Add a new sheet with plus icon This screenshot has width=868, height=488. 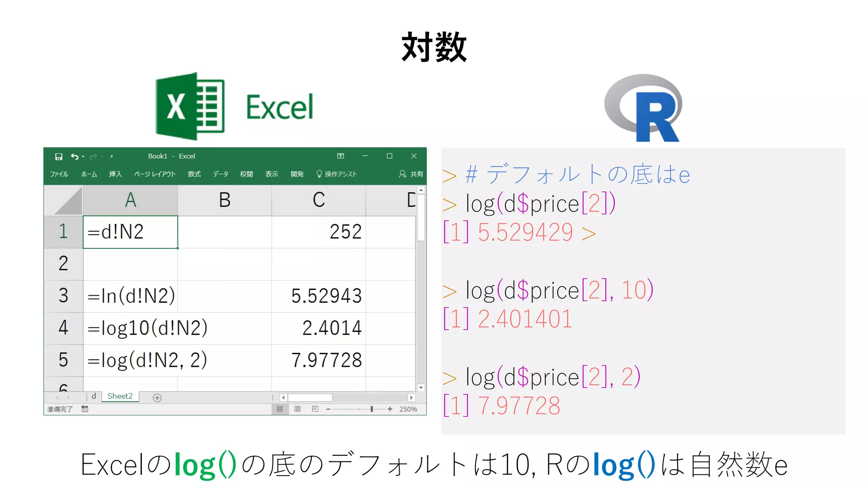point(157,398)
